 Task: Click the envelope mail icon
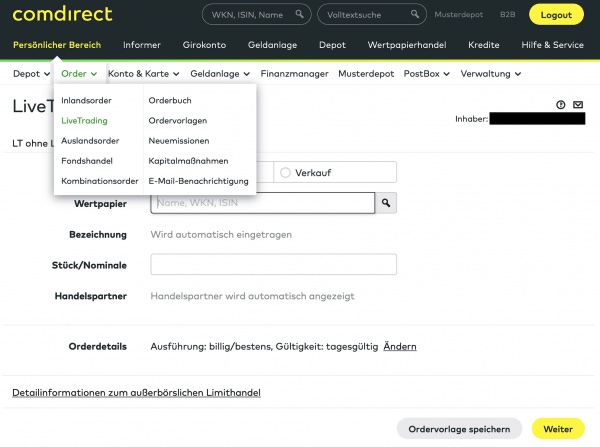(578, 104)
